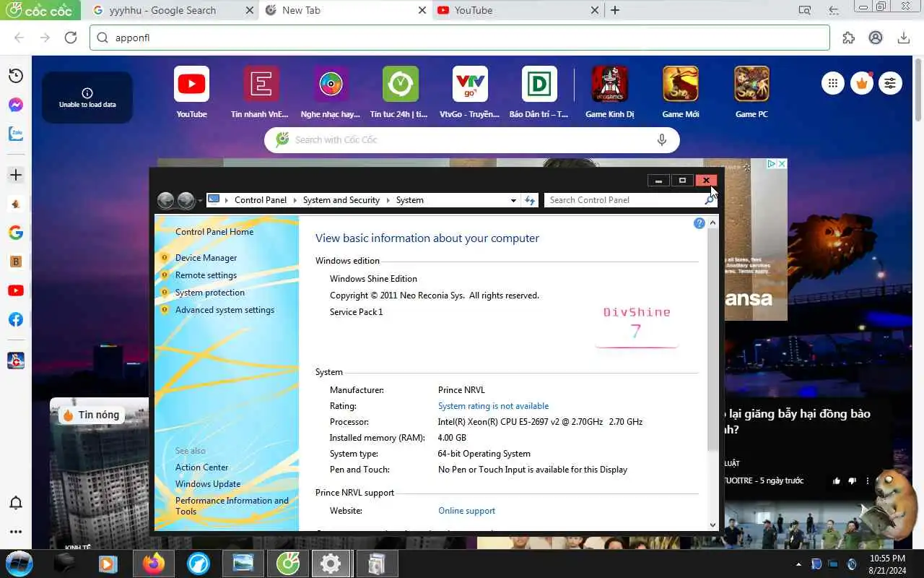Open browser extensions puzzle icon
The width and height of the screenshot is (924, 578).
coord(848,38)
